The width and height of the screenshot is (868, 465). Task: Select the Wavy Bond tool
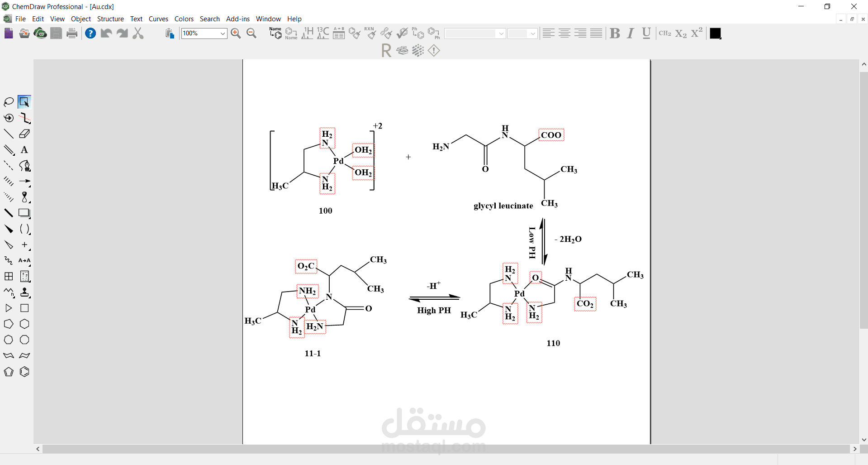point(9,261)
